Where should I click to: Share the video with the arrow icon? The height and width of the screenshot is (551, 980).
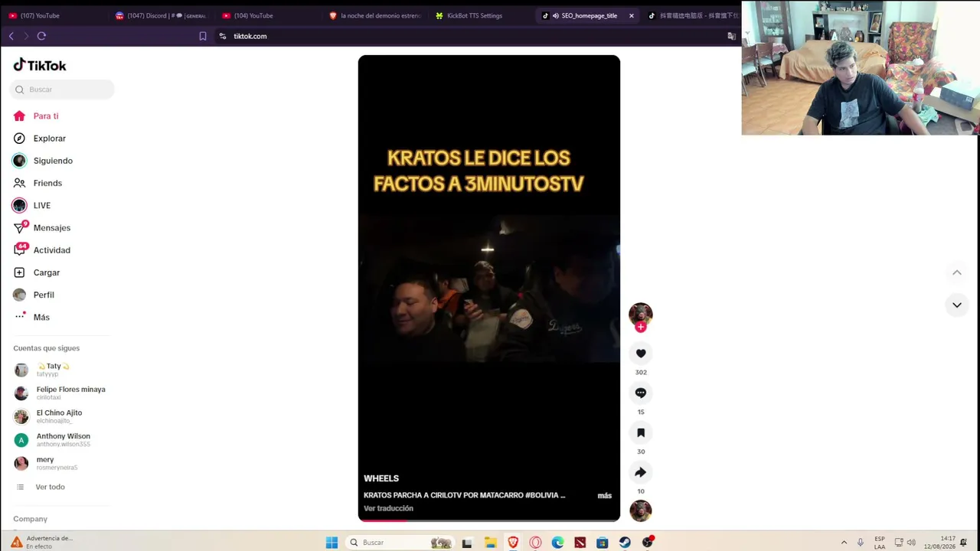click(x=641, y=473)
